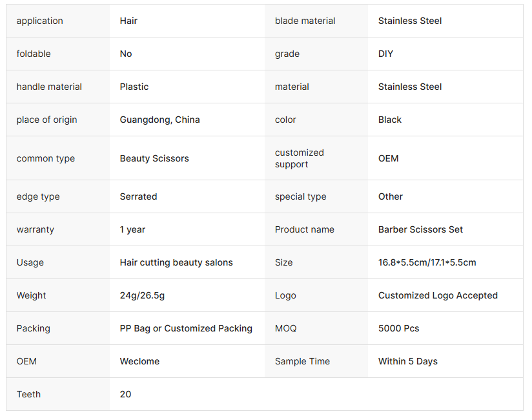
Task: Click the 'Barber Scissors Set' product name
Action: point(420,229)
